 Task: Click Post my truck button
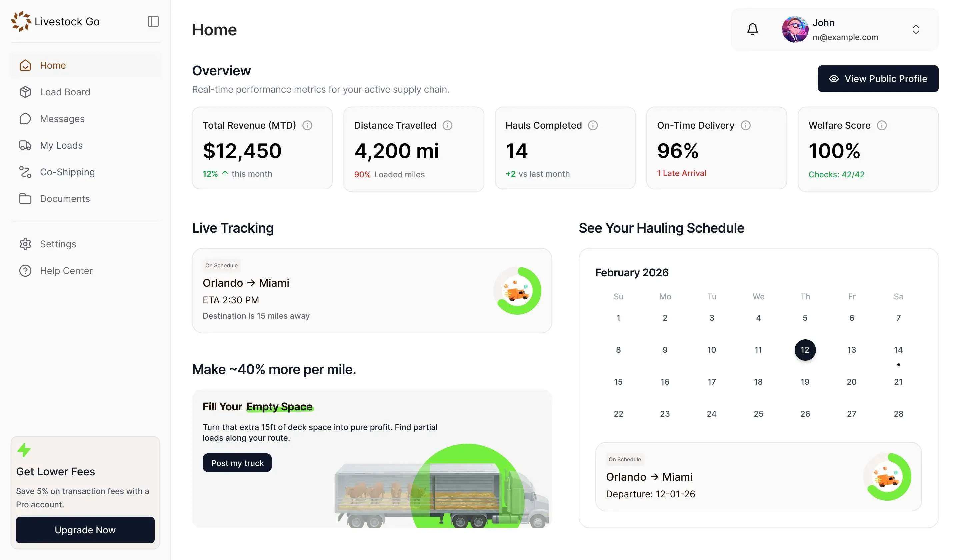(x=237, y=462)
